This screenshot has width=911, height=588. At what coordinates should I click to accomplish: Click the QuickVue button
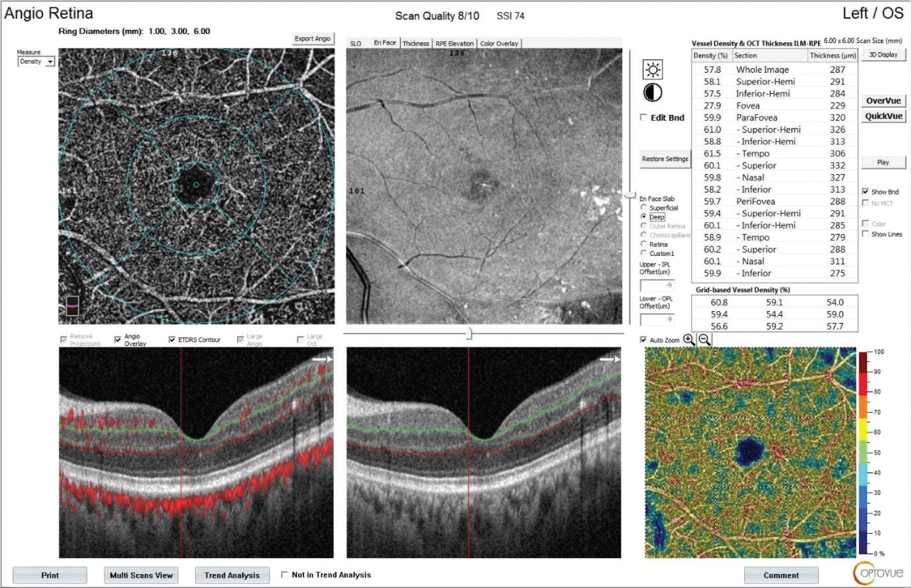click(x=883, y=116)
